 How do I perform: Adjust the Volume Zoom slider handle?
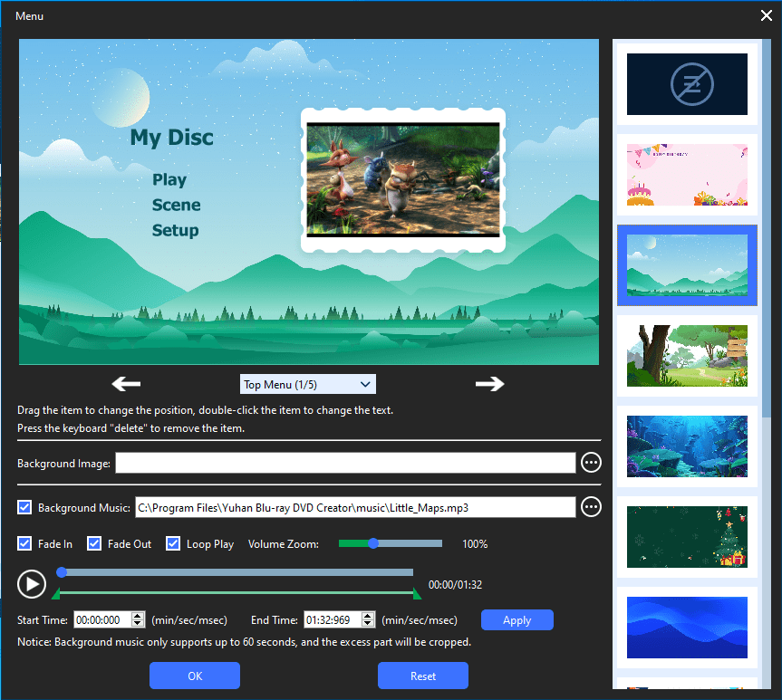click(373, 543)
